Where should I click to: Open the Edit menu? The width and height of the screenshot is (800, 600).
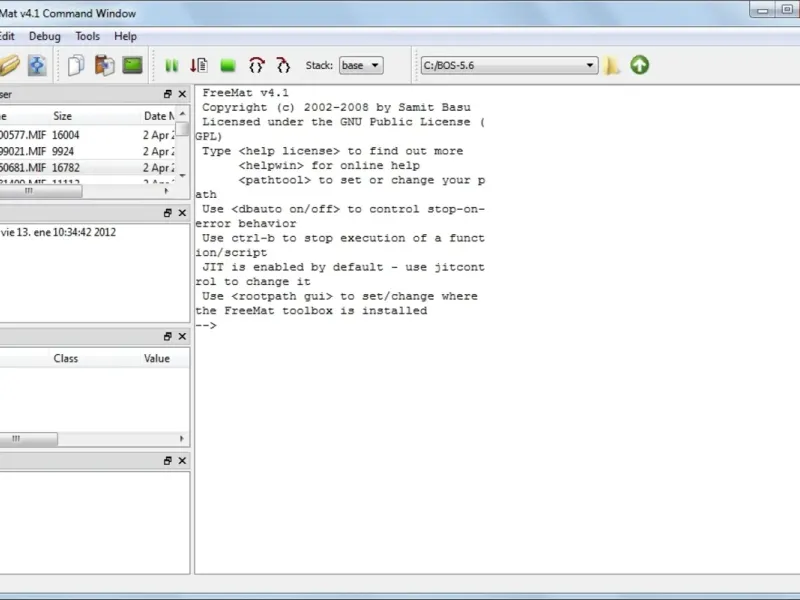point(7,36)
